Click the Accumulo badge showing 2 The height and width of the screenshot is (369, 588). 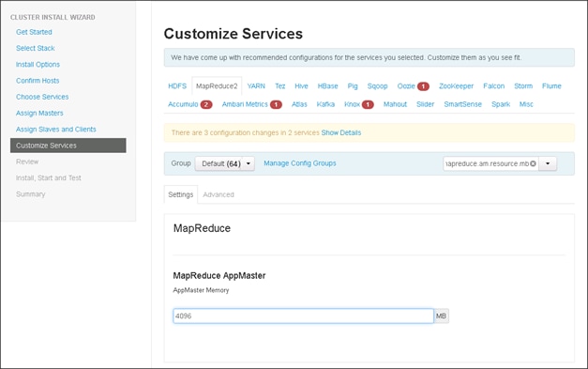[206, 104]
